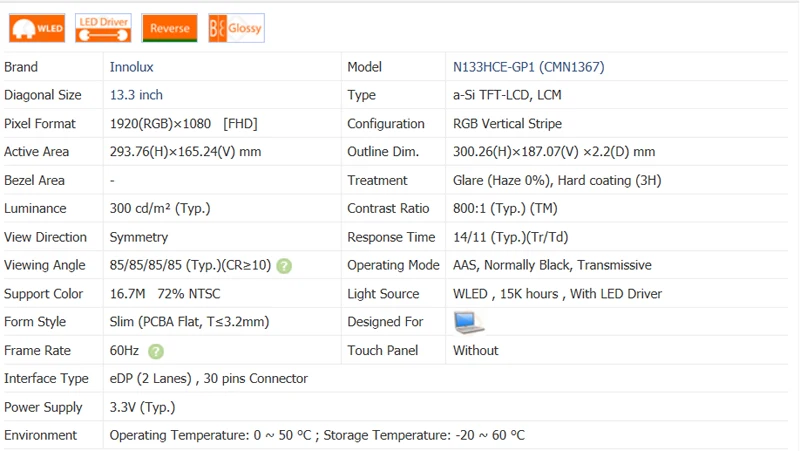Click the Pixel Format label
Viewport: 800px width, 451px height.
click(x=40, y=123)
